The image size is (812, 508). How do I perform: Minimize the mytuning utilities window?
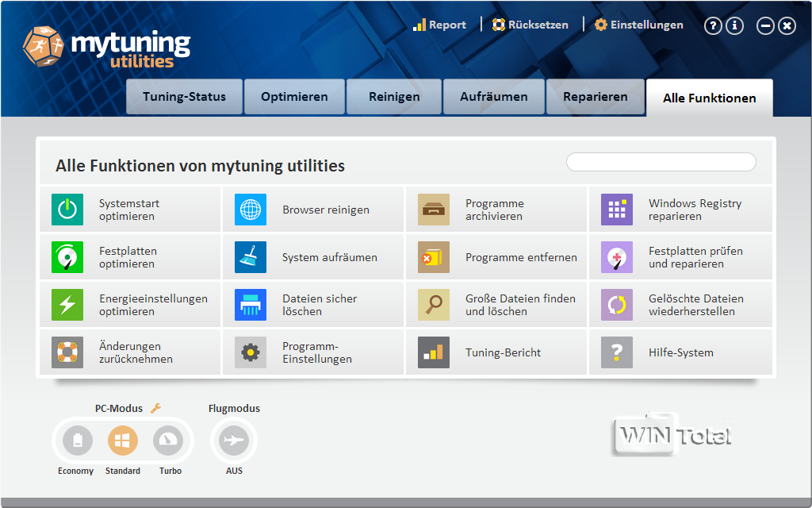point(765,25)
